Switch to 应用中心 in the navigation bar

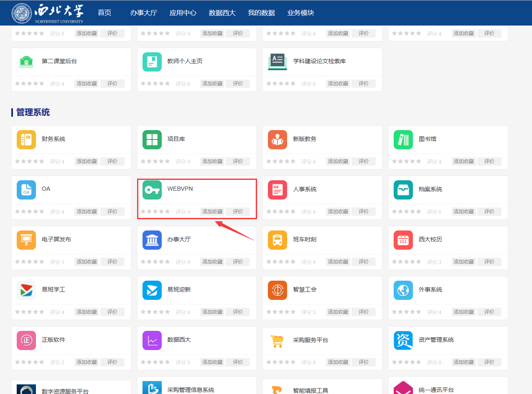click(x=183, y=13)
